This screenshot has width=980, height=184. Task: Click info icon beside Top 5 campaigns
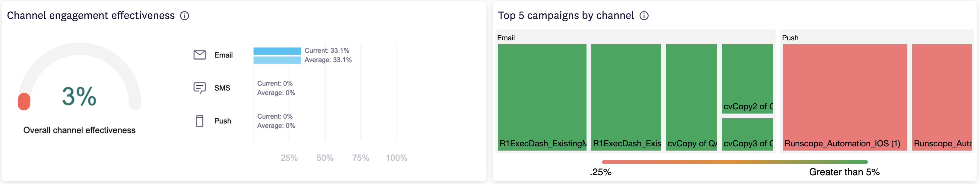(x=644, y=16)
